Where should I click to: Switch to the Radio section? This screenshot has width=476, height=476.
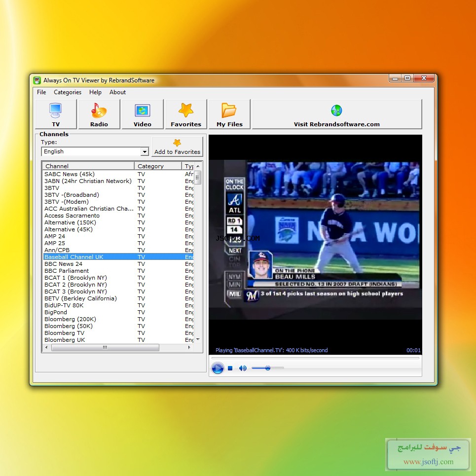(99, 114)
